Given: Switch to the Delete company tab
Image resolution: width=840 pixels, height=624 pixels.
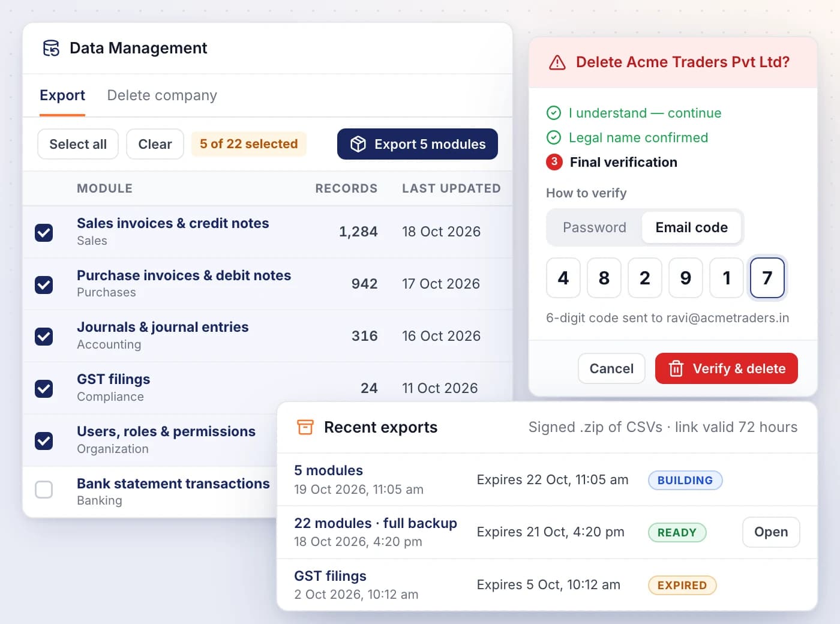Looking at the screenshot, I should pos(162,95).
